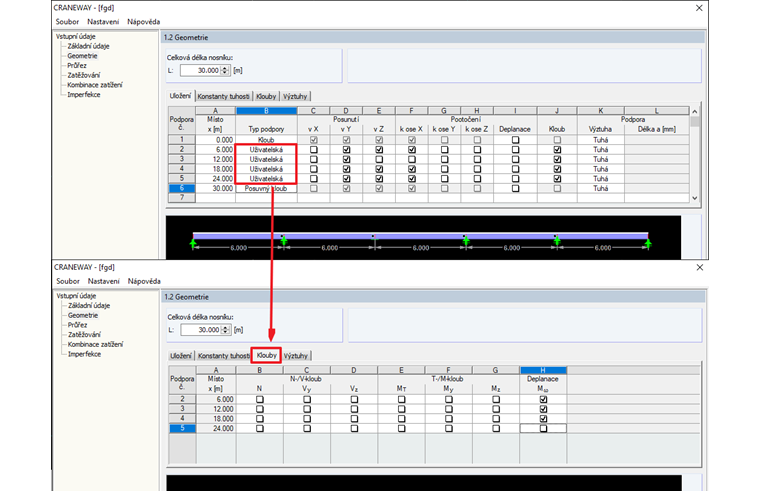Toggle Vy hinge checkbox for support 3
760x491 pixels.
307,409
